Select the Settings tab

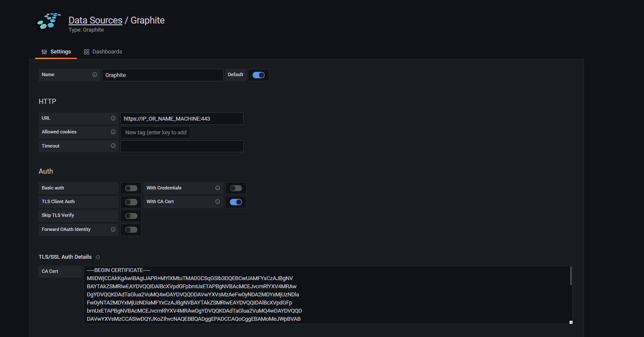coord(56,52)
